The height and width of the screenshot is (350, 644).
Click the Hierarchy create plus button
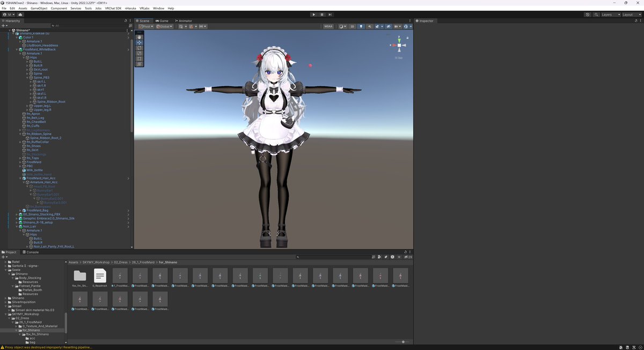(x=4, y=25)
